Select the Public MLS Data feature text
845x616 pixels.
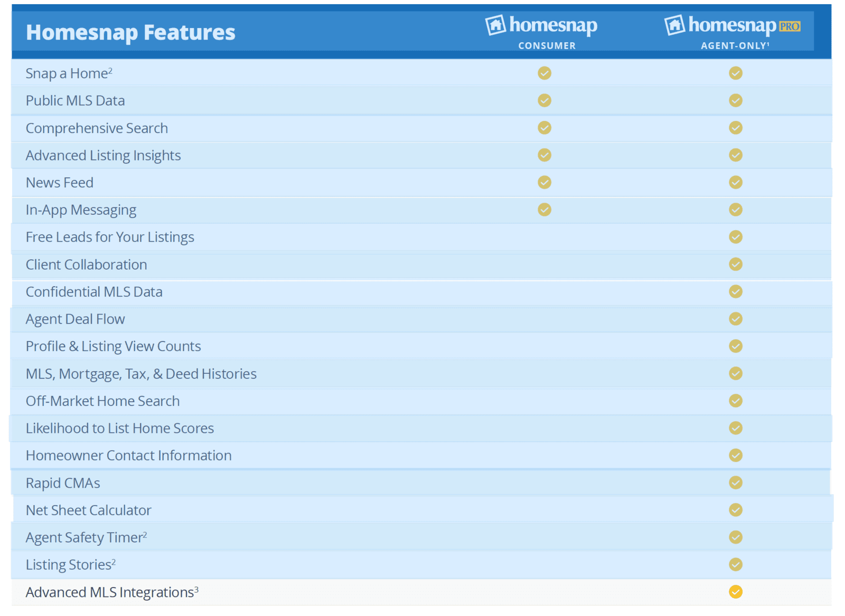[x=76, y=101]
